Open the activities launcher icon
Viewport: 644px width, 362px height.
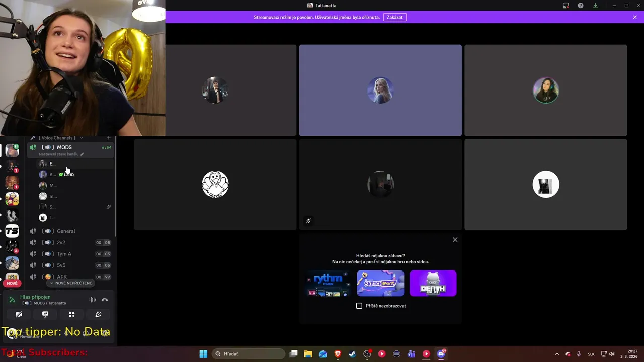pos(71,314)
